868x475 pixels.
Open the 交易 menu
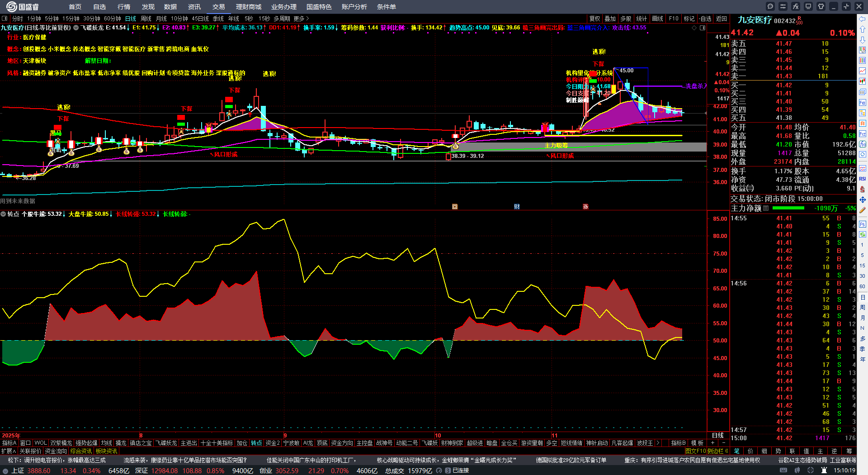point(219,7)
